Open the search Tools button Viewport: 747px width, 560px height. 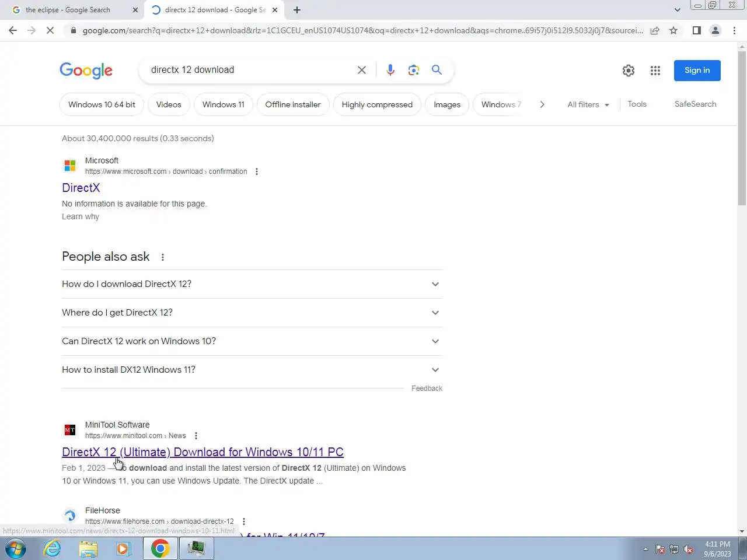pyautogui.click(x=637, y=104)
